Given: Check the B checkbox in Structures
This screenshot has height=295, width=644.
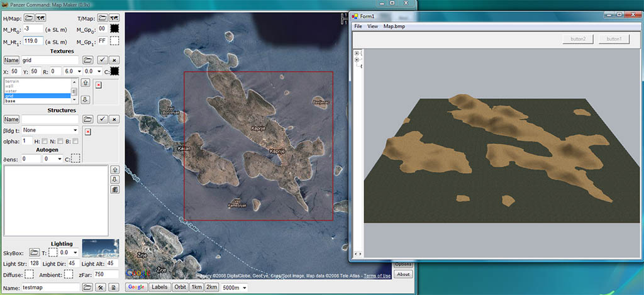Looking at the screenshot, I should coord(76,142).
